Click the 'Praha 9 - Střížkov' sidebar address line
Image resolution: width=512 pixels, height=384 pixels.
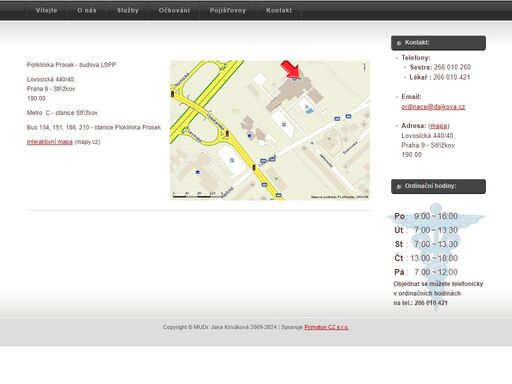pyautogui.click(x=428, y=145)
